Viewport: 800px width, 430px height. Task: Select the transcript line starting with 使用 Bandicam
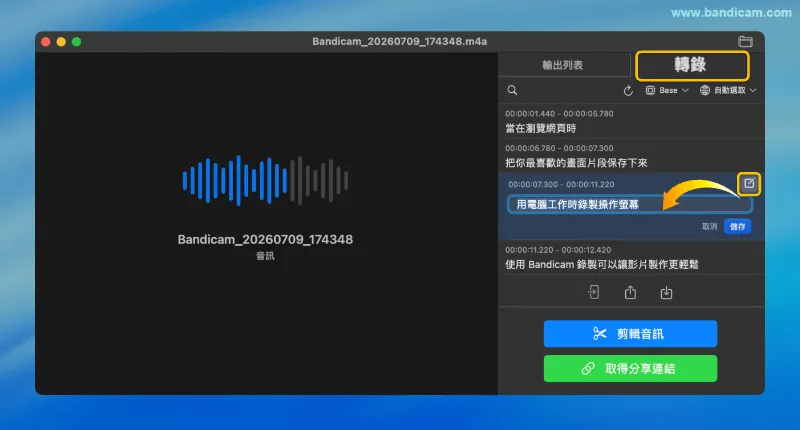tap(602, 264)
